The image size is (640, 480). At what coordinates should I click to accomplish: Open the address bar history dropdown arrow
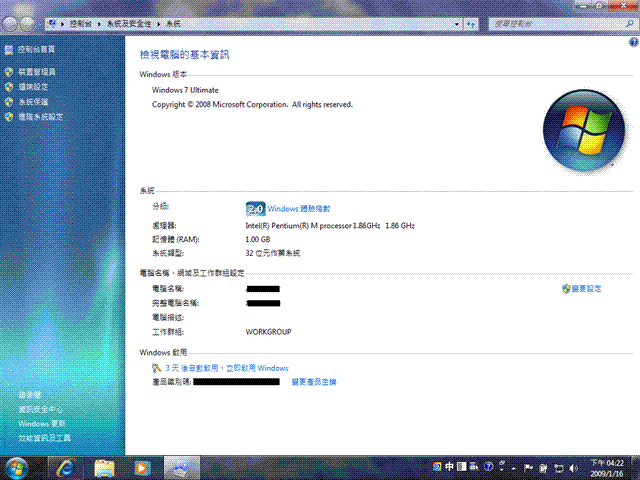coord(457,24)
